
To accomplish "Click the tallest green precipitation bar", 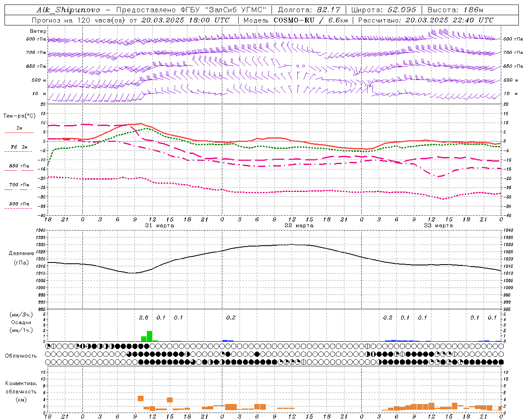I will tap(150, 336).
